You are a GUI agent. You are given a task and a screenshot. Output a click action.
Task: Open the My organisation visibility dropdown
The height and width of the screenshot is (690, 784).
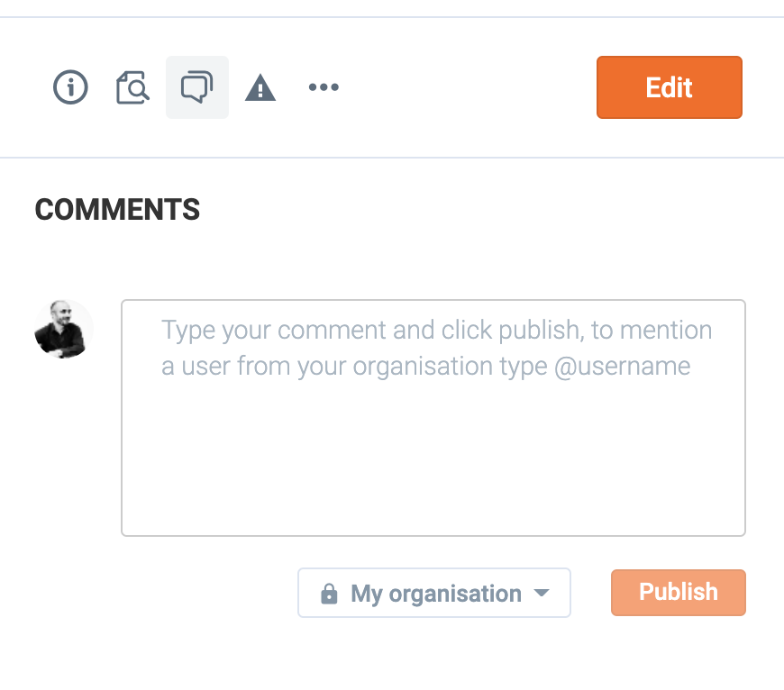(x=433, y=594)
